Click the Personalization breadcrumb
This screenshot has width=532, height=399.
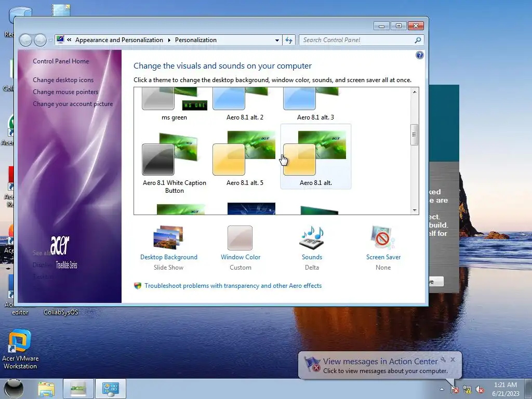pos(196,40)
